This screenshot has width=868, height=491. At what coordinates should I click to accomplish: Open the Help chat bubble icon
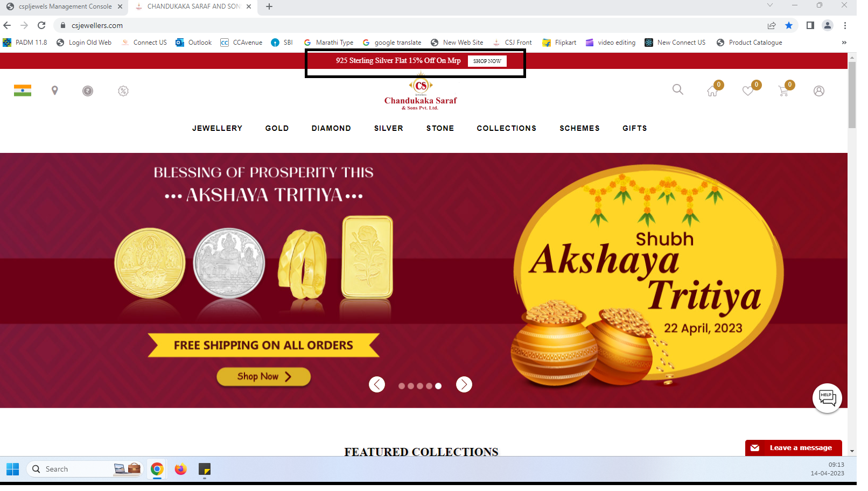pos(827,398)
